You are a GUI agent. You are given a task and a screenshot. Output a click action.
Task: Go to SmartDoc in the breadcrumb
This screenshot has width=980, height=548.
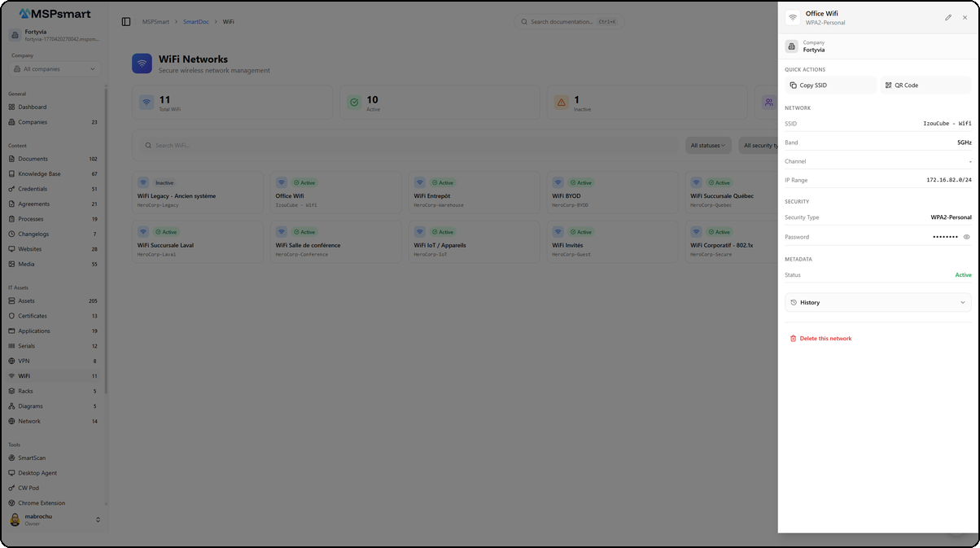[195, 21]
